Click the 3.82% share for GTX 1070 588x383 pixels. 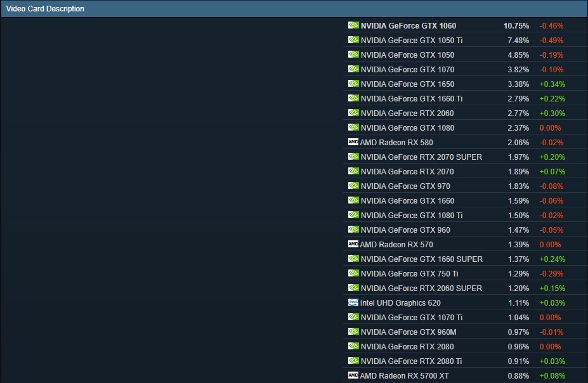(x=518, y=70)
